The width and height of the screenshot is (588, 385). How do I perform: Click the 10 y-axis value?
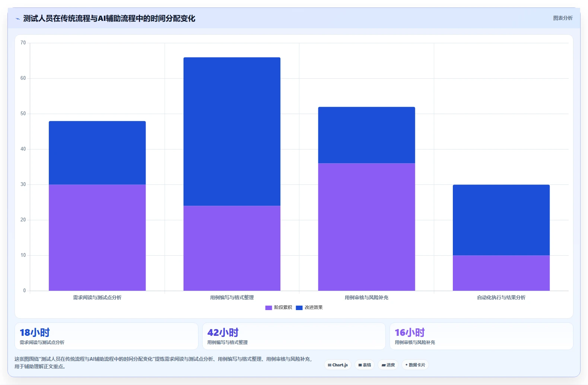[x=23, y=255]
